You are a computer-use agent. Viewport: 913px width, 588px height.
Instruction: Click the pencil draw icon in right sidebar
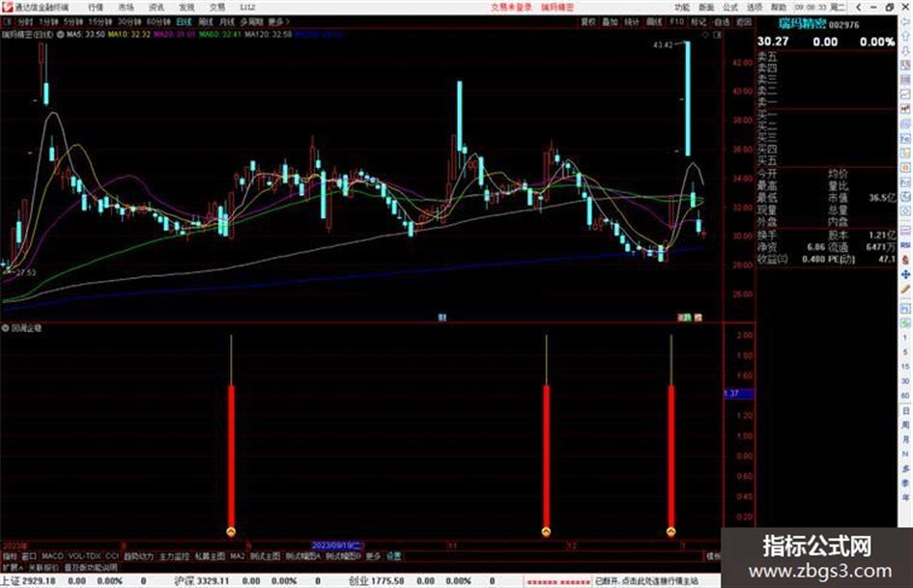coord(905,290)
